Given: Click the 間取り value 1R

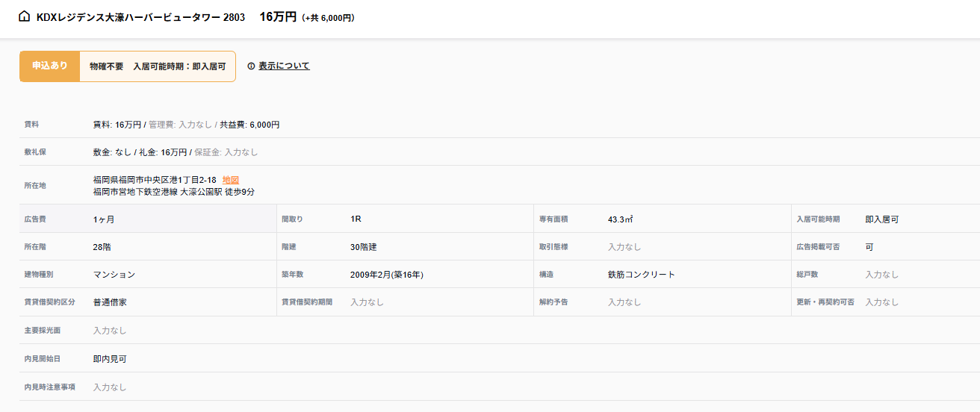Looking at the screenshot, I should pos(356,219).
